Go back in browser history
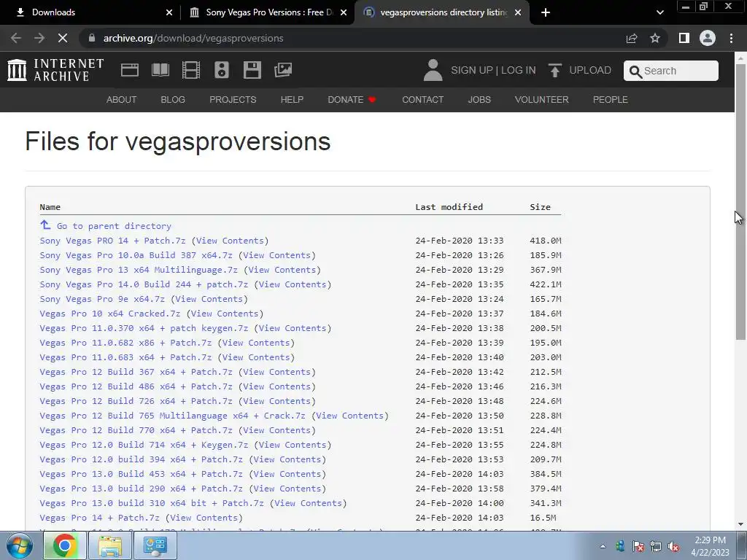The width and height of the screenshot is (747, 560). tap(16, 38)
